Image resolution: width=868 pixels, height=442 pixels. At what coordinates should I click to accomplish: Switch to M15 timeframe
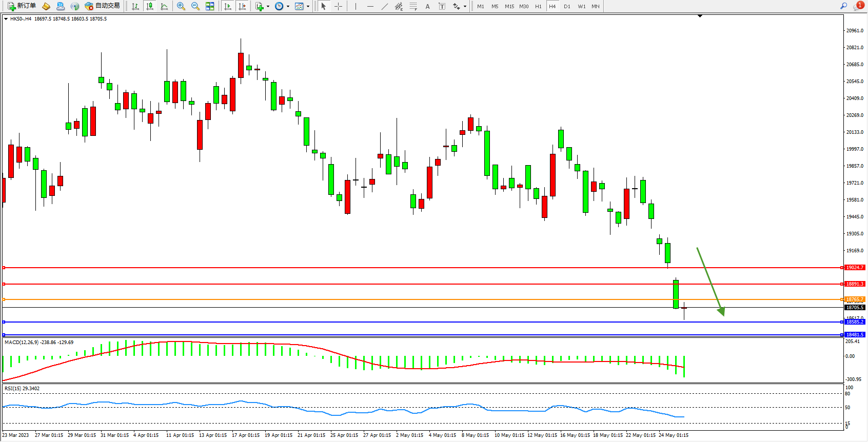pos(509,6)
